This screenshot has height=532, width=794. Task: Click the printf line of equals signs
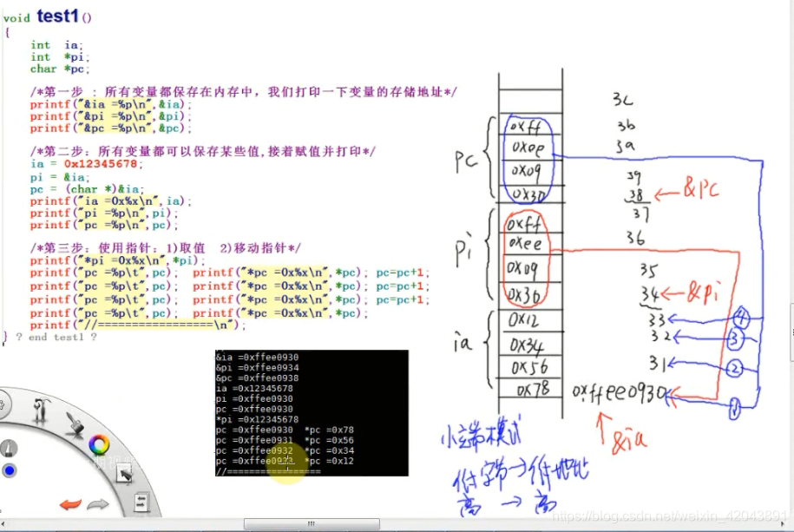138,325
